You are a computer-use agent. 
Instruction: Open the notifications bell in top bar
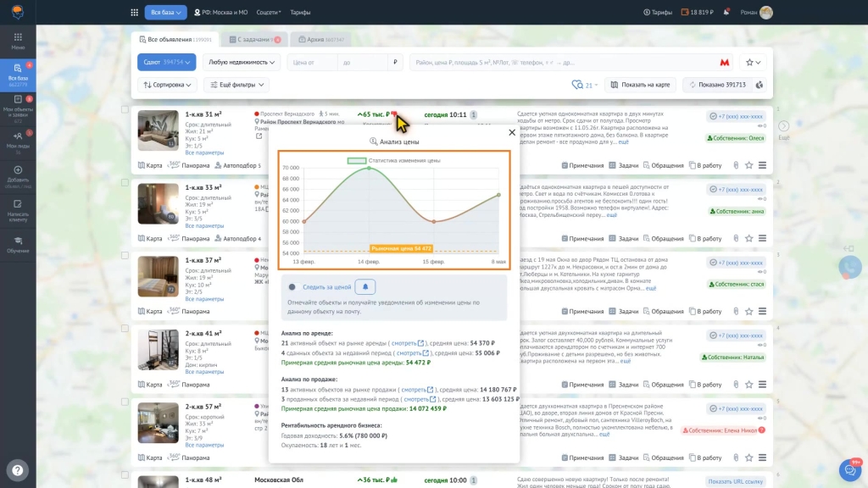pyautogui.click(x=726, y=12)
